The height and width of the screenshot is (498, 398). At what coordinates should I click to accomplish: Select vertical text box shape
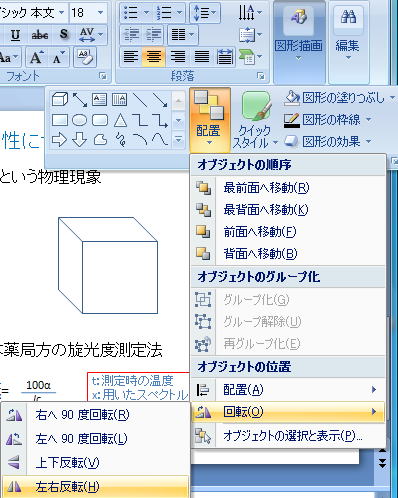119,99
